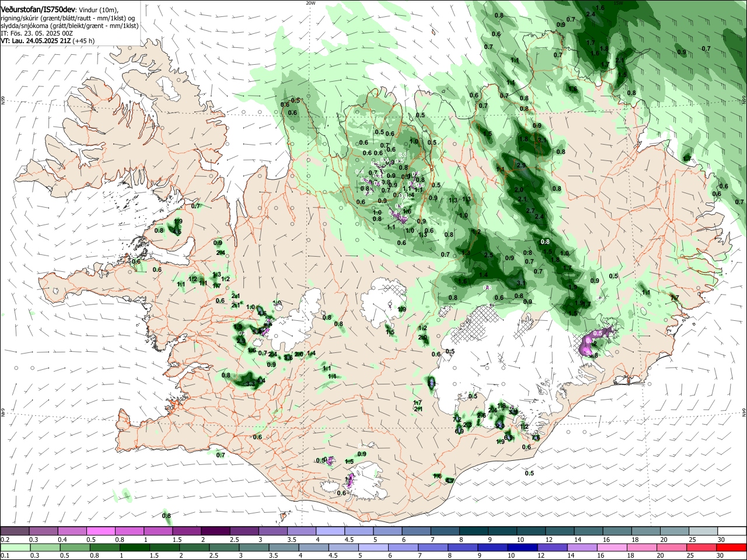Click the bright red 30 swatch in lower legend row
This screenshot has width=747, height=560.
pos(732,547)
